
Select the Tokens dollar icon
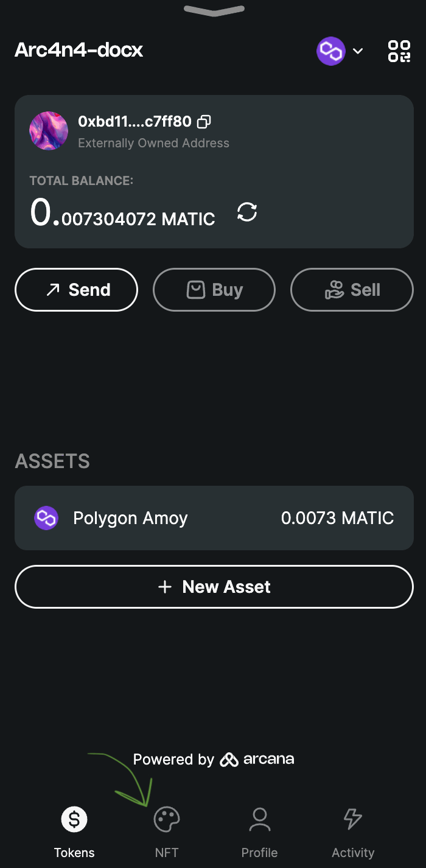[x=74, y=819]
